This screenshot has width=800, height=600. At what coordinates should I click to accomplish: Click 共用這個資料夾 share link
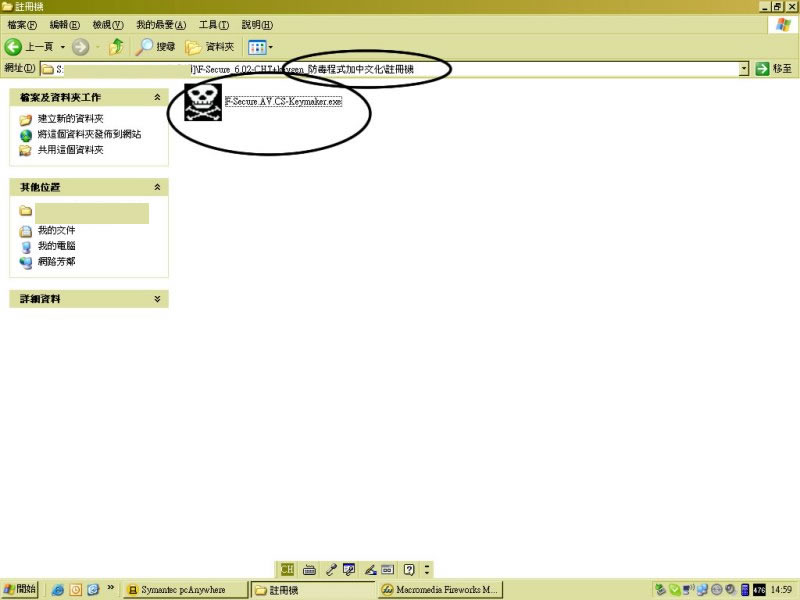[70, 150]
